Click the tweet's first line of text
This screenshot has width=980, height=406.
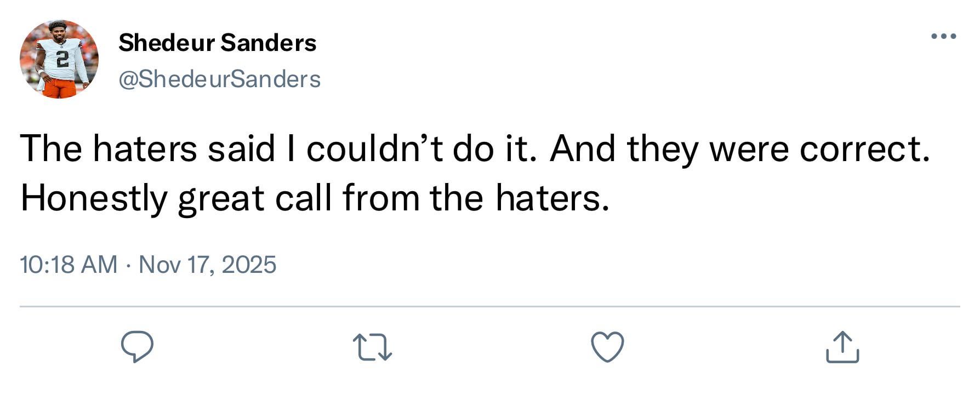tap(475, 148)
